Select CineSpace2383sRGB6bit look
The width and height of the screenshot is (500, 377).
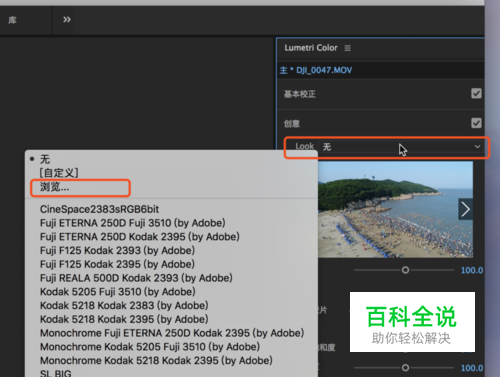(x=99, y=209)
